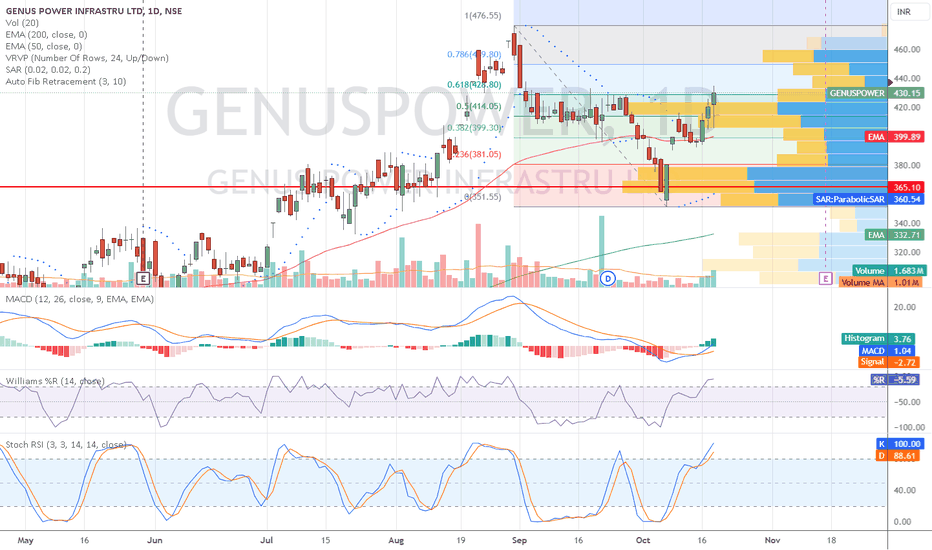Click the 460.00 price scale value
This screenshot has width=932, height=550.
(908, 50)
